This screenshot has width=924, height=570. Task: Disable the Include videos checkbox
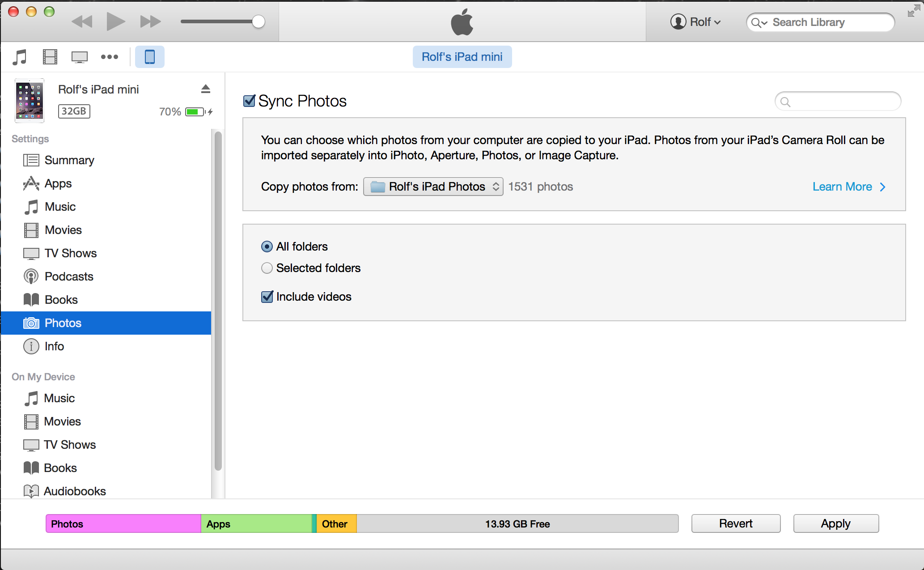point(267,297)
